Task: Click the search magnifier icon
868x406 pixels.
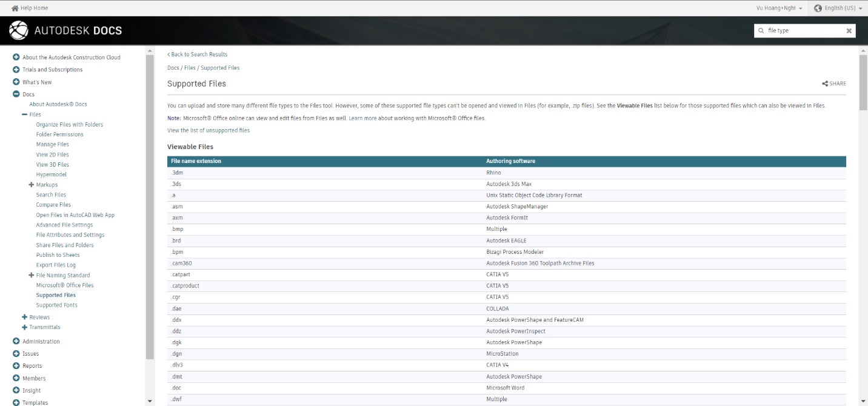Action: [761, 30]
